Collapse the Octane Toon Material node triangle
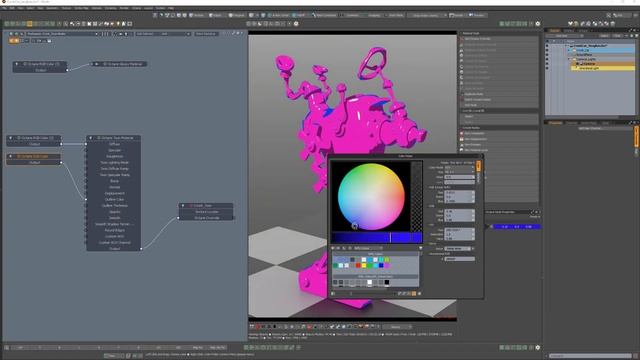Viewport: 640px width, 360px height. pyautogui.click(x=91, y=138)
